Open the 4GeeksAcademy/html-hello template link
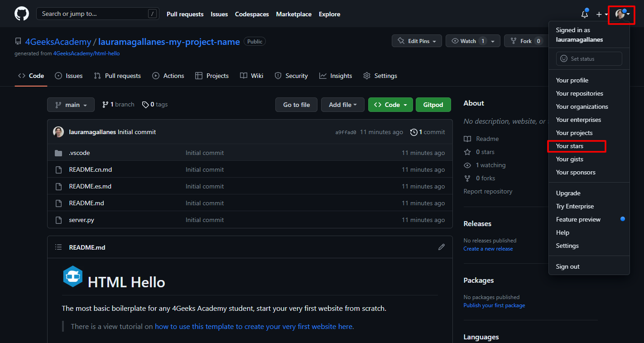The width and height of the screenshot is (644, 343). click(x=87, y=53)
